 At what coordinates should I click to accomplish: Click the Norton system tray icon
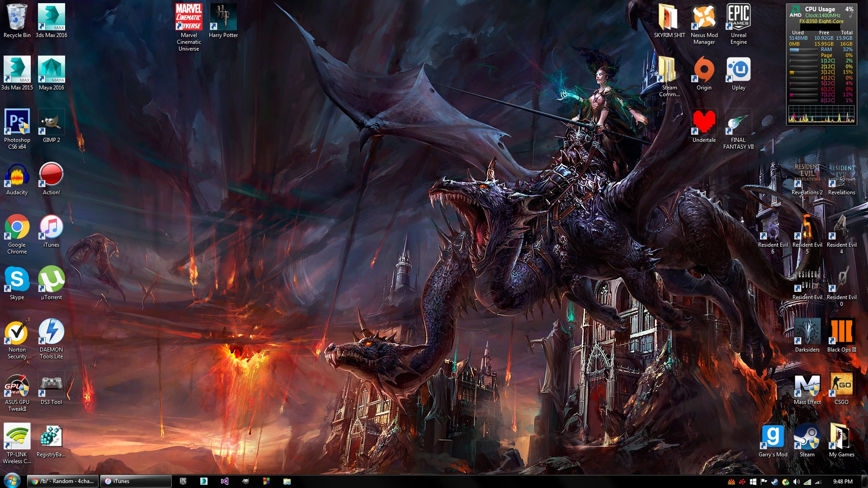click(x=786, y=482)
